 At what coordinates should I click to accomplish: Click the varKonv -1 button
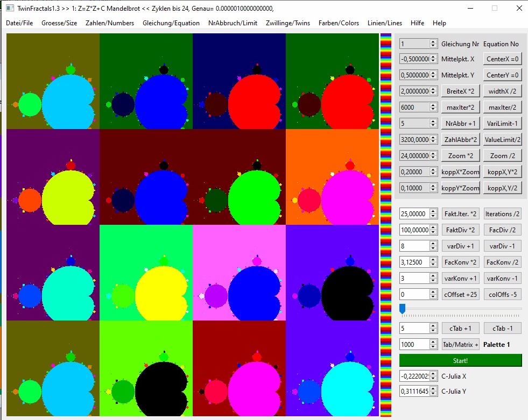point(502,279)
